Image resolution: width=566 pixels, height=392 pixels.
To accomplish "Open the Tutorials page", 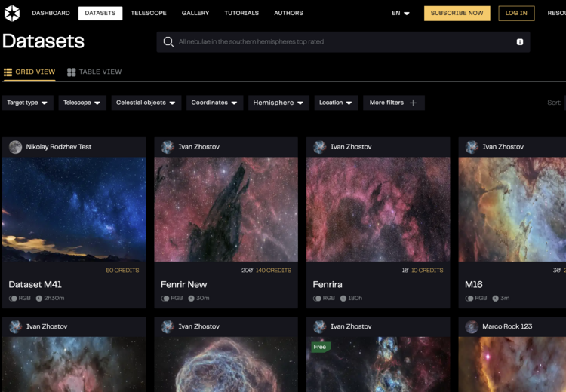I will (x=241, y=14).
